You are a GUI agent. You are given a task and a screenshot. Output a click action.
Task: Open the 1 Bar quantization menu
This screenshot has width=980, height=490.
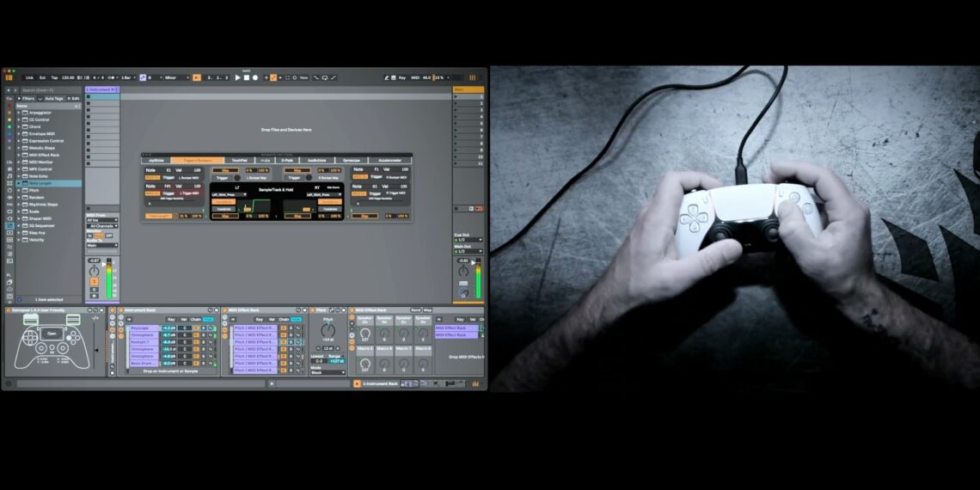[126, 77]
